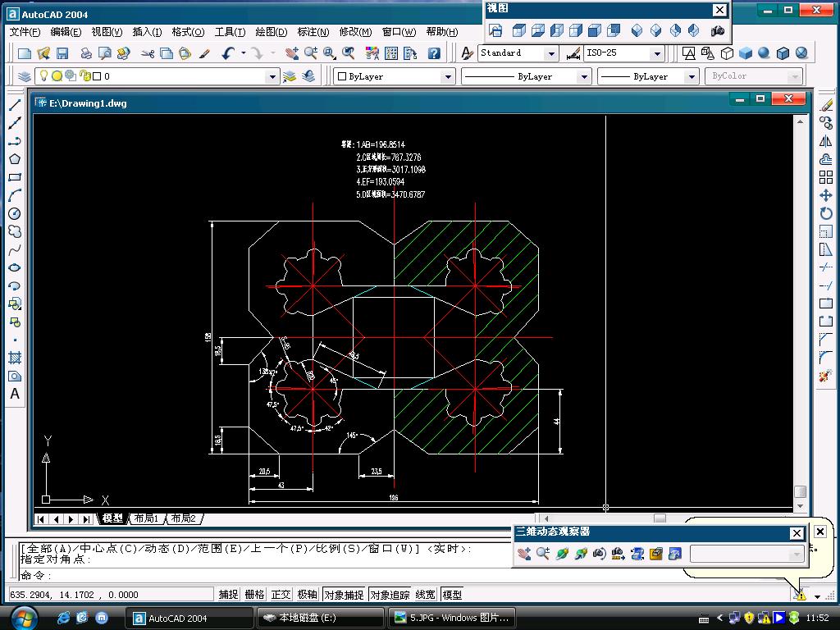
Task: Select the Explode modify tool
Action: click(826, 376)
